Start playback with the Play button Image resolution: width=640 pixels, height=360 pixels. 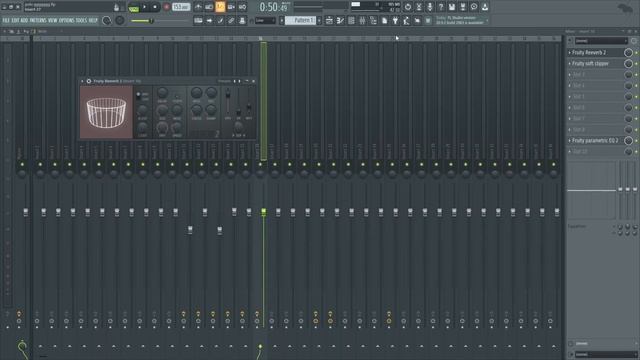click(x=144, y=7)
